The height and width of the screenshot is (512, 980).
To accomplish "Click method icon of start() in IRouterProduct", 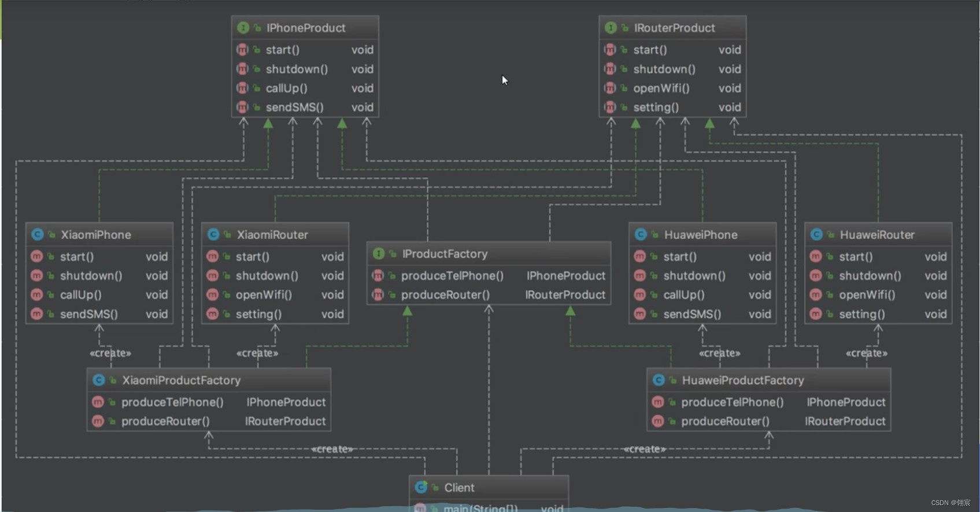I will (x=610, y=50).
